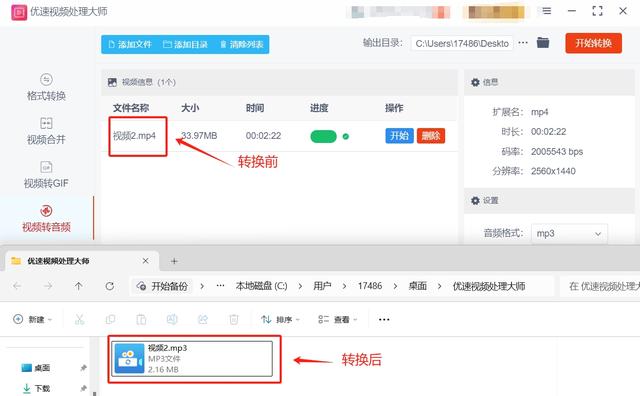Close the Explorer tab 优速视频处理大师
640x396 pixels.
pyautogui.click(x=146, y=261)
